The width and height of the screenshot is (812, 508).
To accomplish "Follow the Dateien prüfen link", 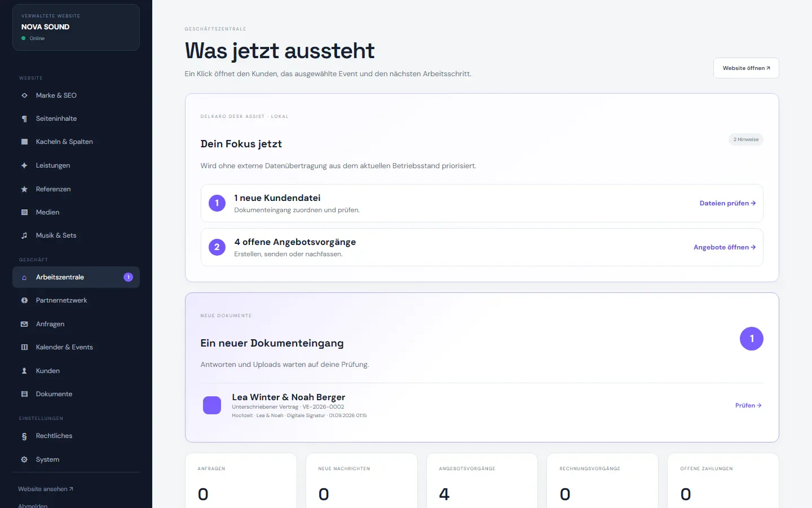I will pyautogui.click(x=727, y=203).
